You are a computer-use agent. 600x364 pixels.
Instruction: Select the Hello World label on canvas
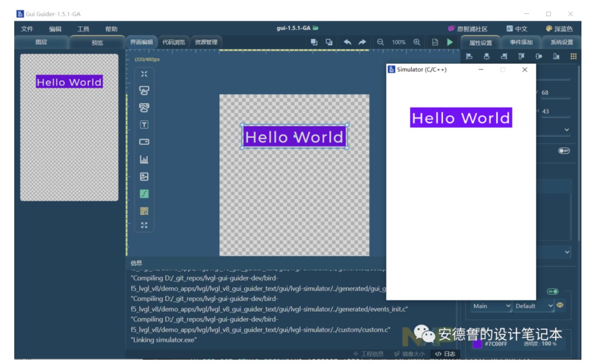click(x=294, y=137)
